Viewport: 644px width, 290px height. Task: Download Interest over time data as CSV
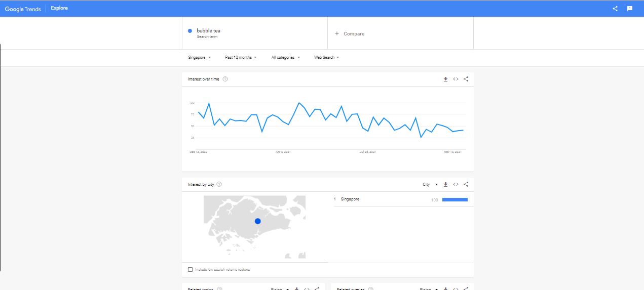tap(445, 79)
